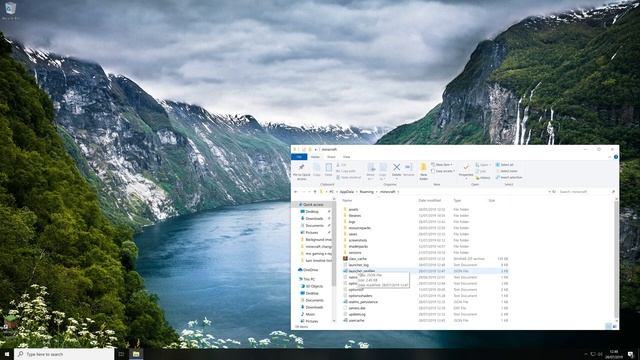Switch to the Share ribbon tab
Viewport: 640px width, 360px height.
click(331, 157)
